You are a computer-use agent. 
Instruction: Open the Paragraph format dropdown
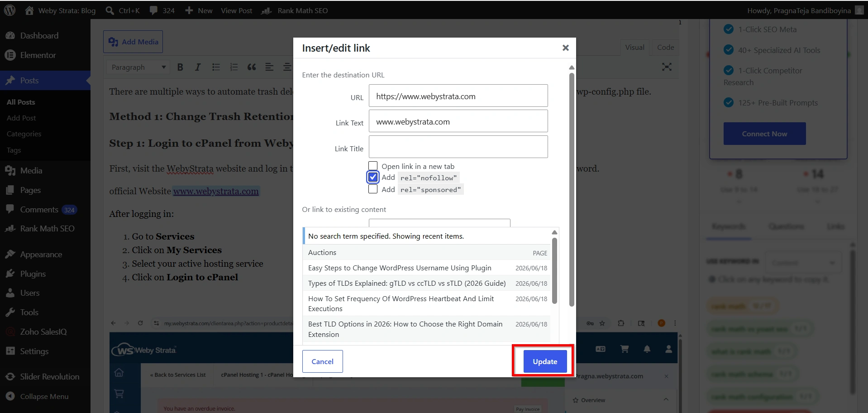pyautogui.click(x=138, y=67)
